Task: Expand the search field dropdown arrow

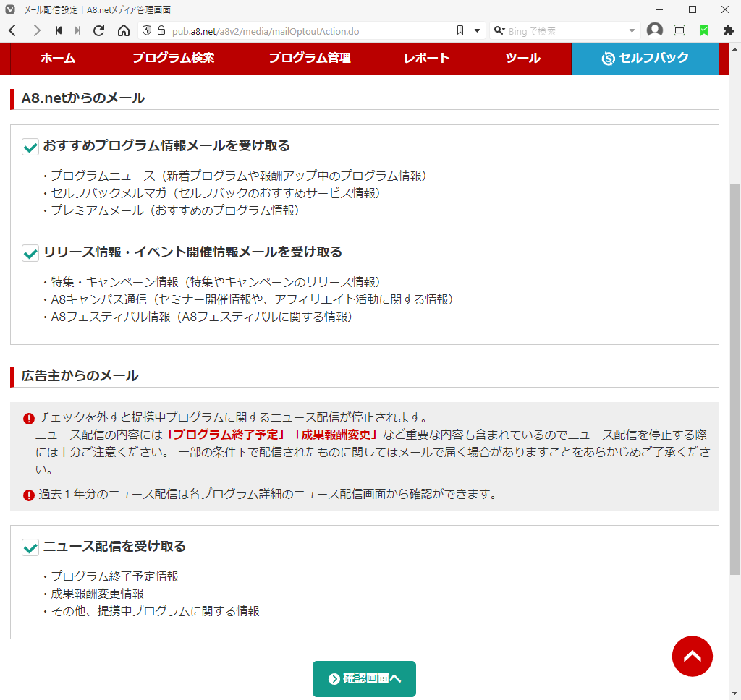Action: (x=632, y=31)
